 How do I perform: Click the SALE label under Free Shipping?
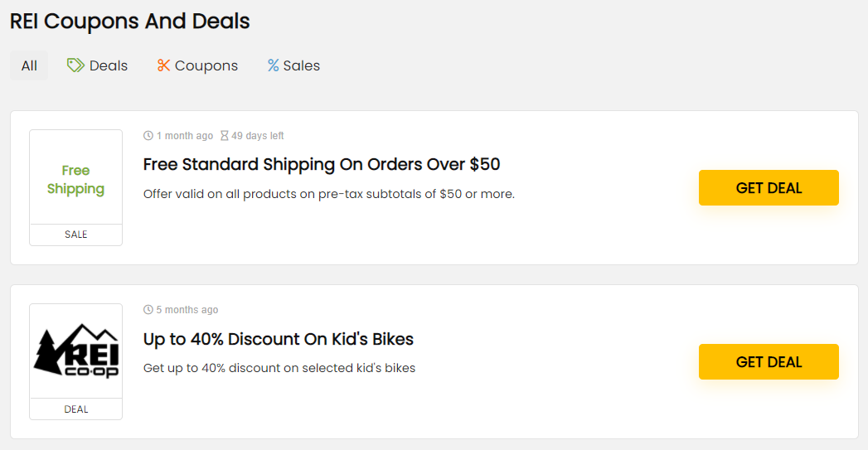(75, 235)
